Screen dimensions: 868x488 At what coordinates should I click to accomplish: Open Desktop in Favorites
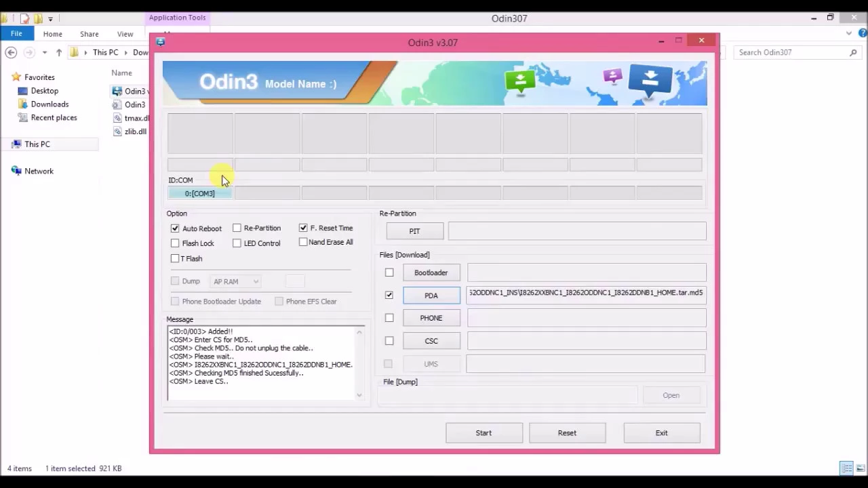(x=45, y=91)
